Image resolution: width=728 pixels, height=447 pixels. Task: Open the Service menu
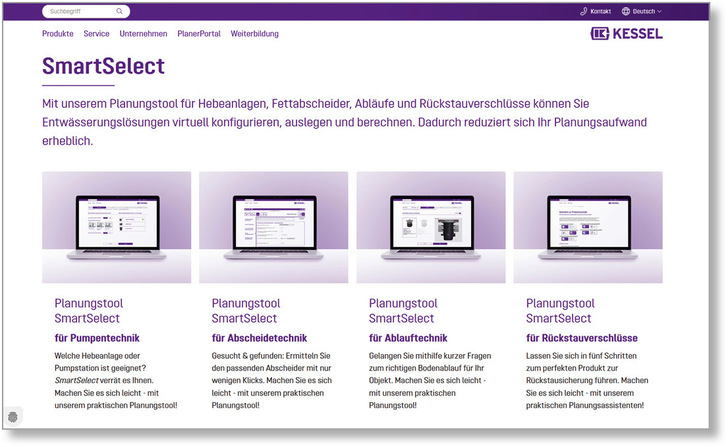tap(97, 34)
